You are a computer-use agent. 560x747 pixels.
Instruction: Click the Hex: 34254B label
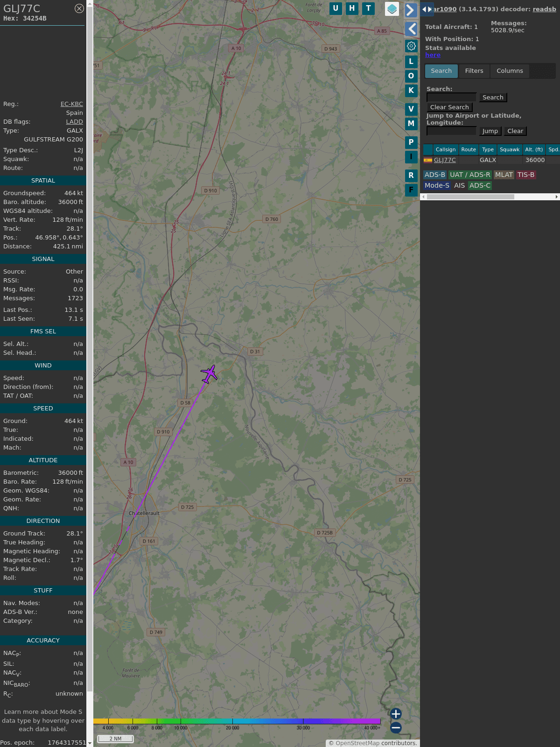(x=25, y=19)
